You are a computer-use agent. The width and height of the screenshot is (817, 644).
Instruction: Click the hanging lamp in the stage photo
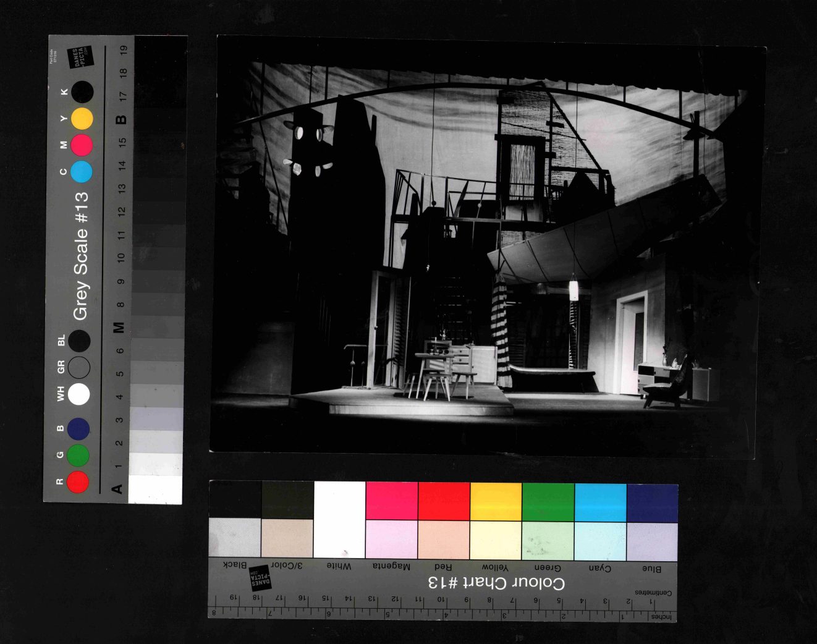pos(574,290)
